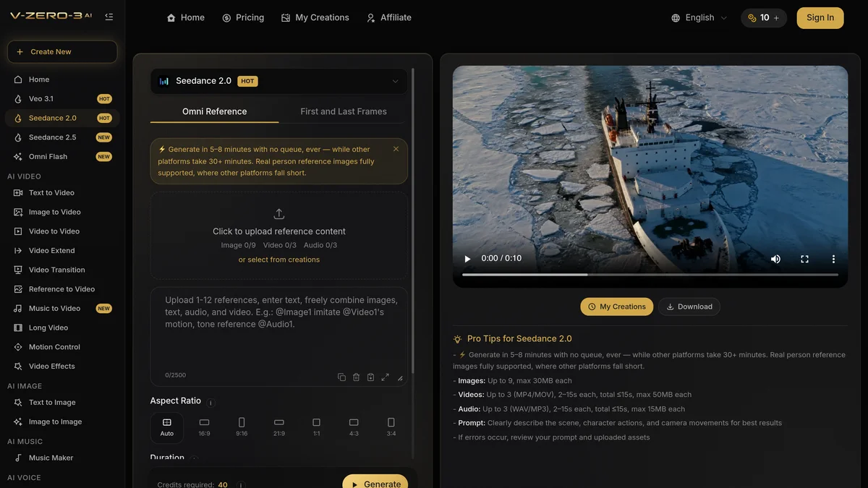Open Music Maker tool

coord(62,458)
